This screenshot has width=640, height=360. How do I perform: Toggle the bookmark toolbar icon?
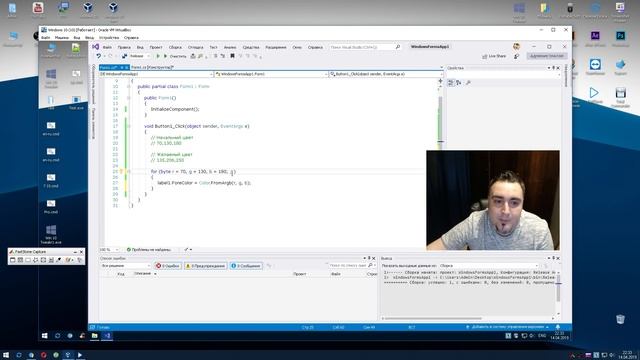click(232, 56)
